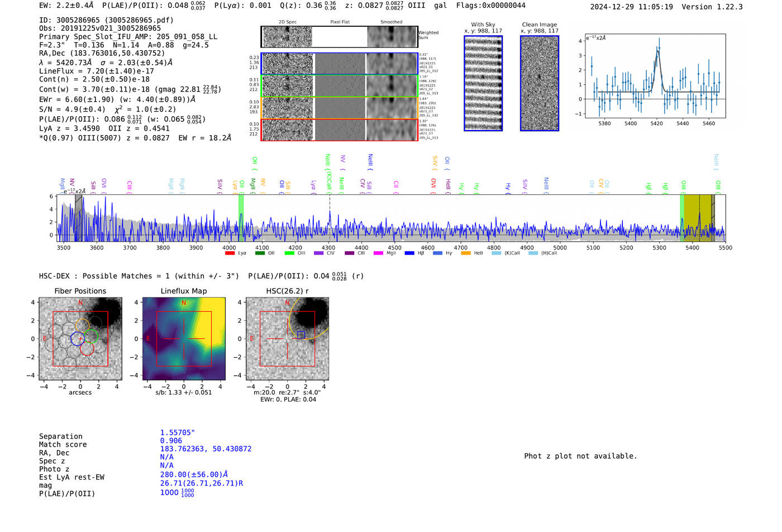Click the 280.00(±56.00)Å rest-EW value
The height and width of the screenshot is (532, 782).
tap(194, 475)
